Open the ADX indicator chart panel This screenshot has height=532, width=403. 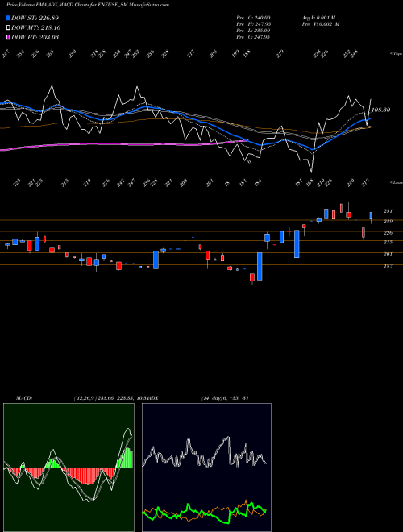(206, 468)
